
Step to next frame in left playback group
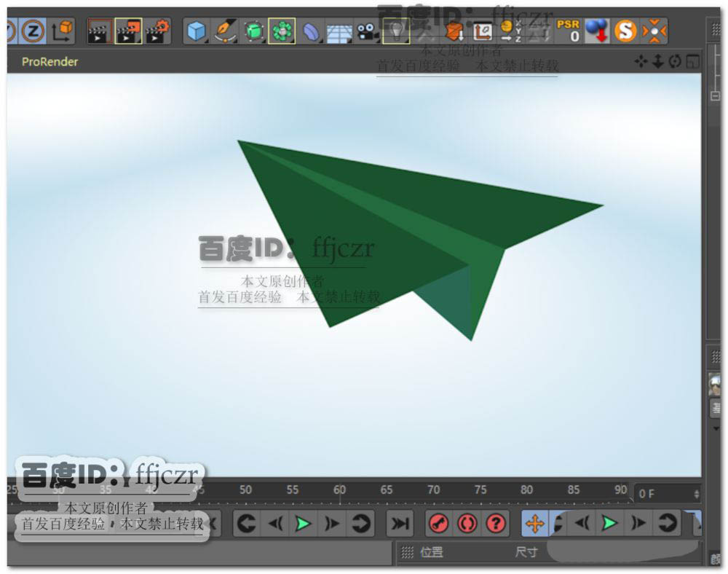point(331,524)
